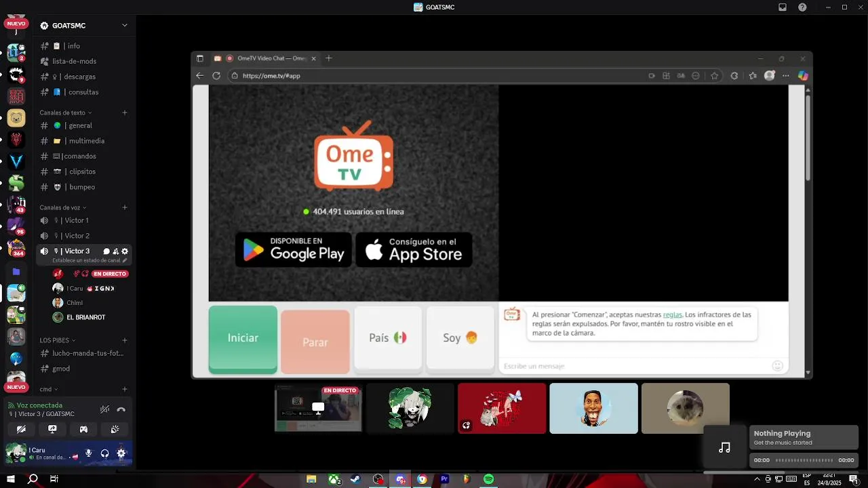Deafen audio with the headphones icon
Image resolution: width=868 pixels, height=488 pixels.
coord(104,453)
